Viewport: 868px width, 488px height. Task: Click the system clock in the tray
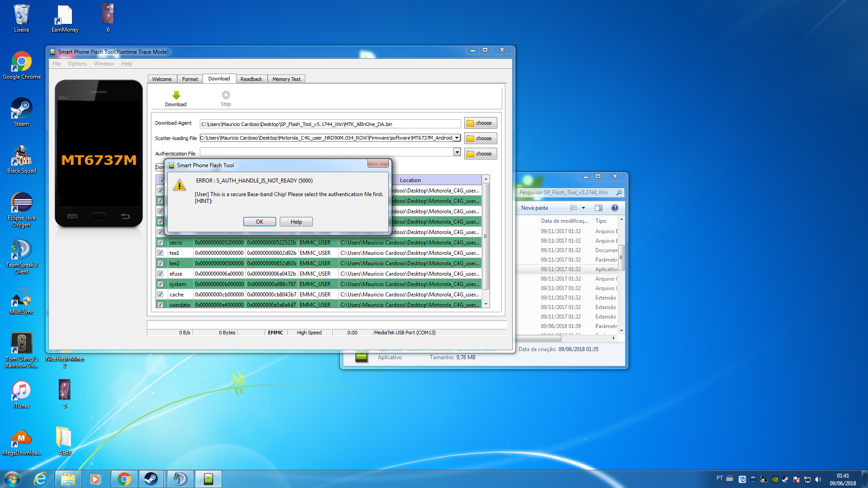coord(843,479)
